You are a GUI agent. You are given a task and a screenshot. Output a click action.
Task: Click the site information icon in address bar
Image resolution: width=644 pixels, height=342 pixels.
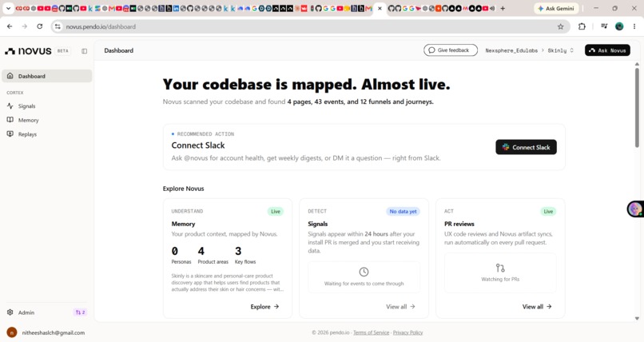(x=58, y=26)
